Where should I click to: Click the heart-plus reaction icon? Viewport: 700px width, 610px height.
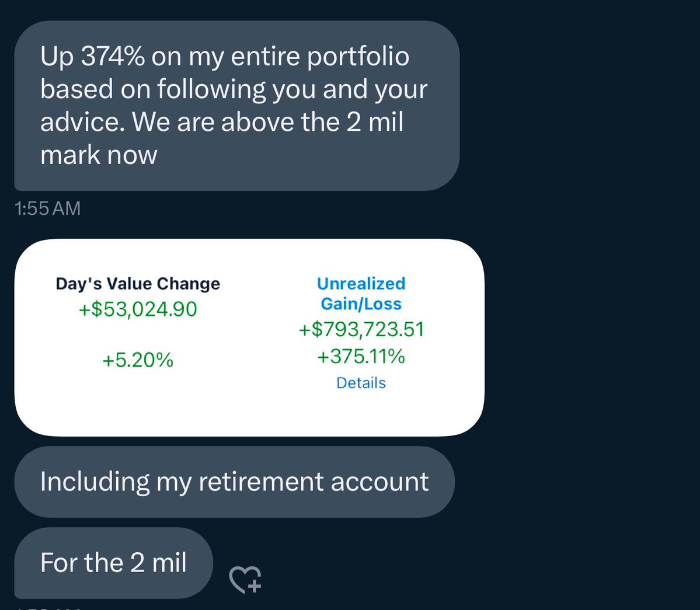245,580
